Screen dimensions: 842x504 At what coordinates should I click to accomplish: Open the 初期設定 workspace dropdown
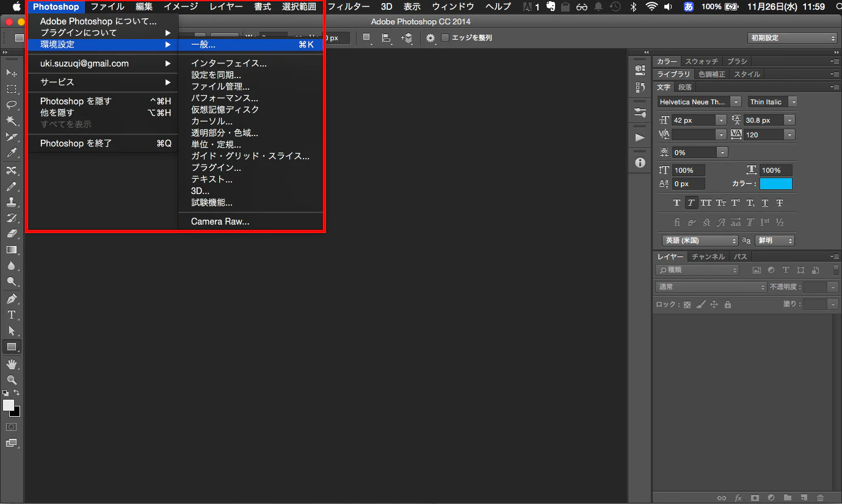coord(792,38)
